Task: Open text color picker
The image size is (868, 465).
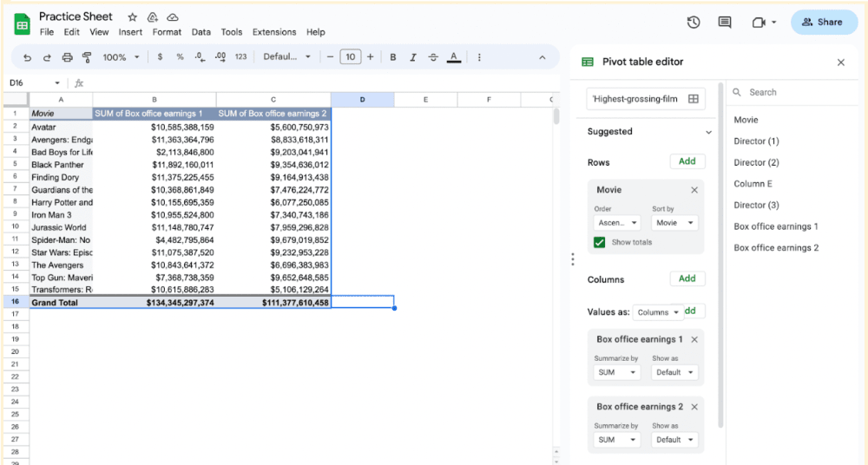Action: click(x=454, y=57)
